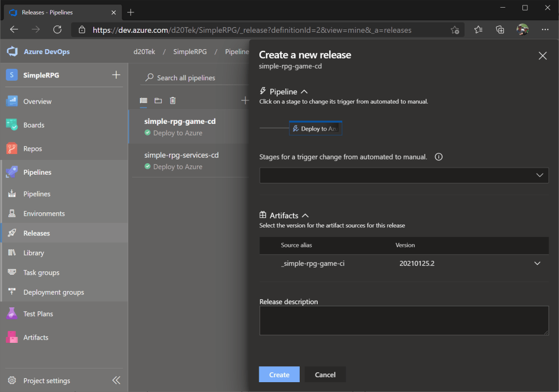Screen dimensions: 559x392
Task: Click the info icon beside stages label
Action: click(438, 157)
